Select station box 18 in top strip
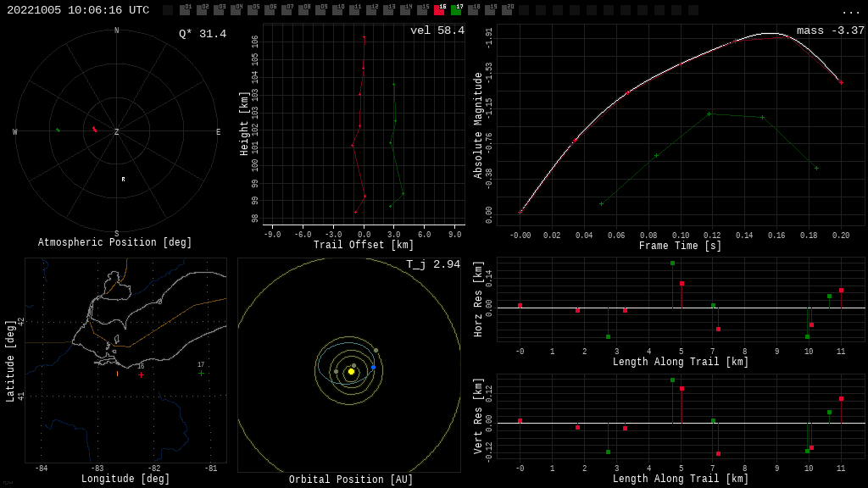Image resolution: width=868 pixels, height=488 pixels. pos(473,10)
